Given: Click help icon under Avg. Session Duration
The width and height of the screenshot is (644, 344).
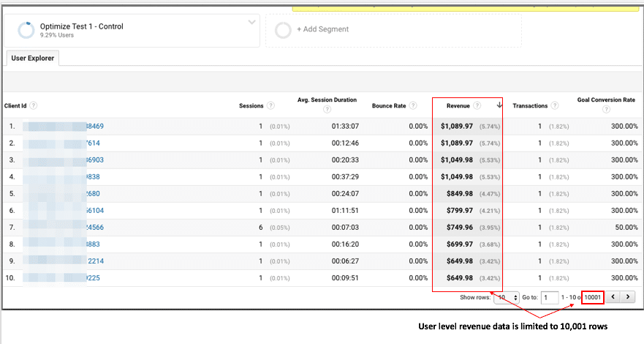Looking at the screenshot, I should point(327,110).
